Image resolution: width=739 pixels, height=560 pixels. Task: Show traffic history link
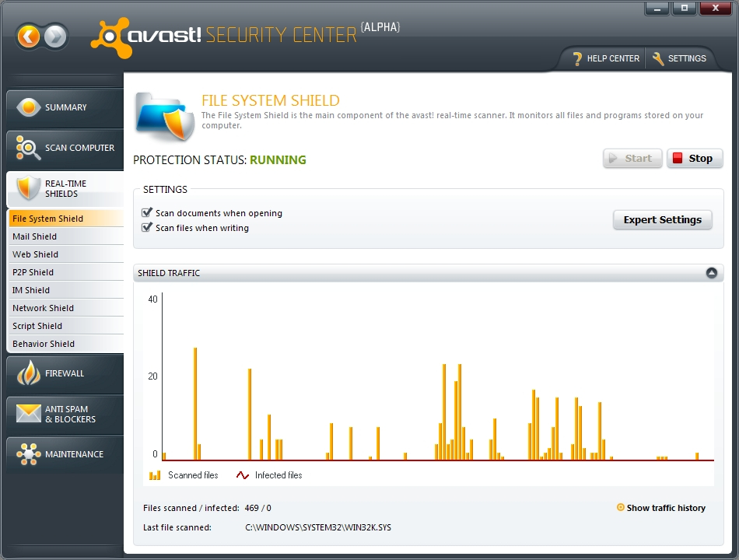pos(665,508)
